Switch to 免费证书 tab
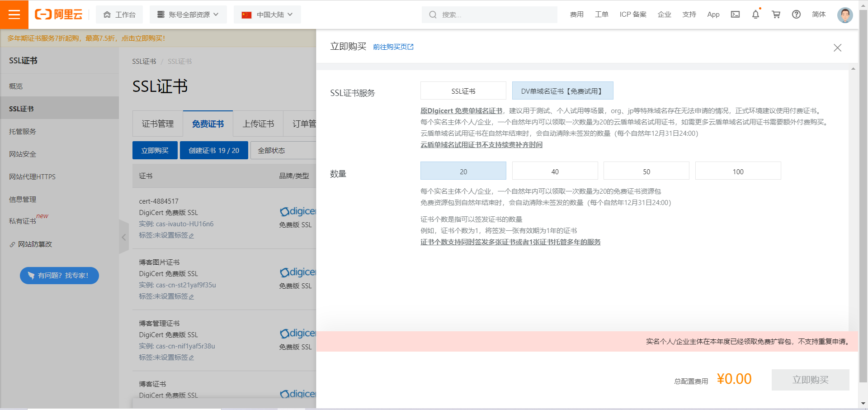The image size is (868, 410). tap(208, 124)
